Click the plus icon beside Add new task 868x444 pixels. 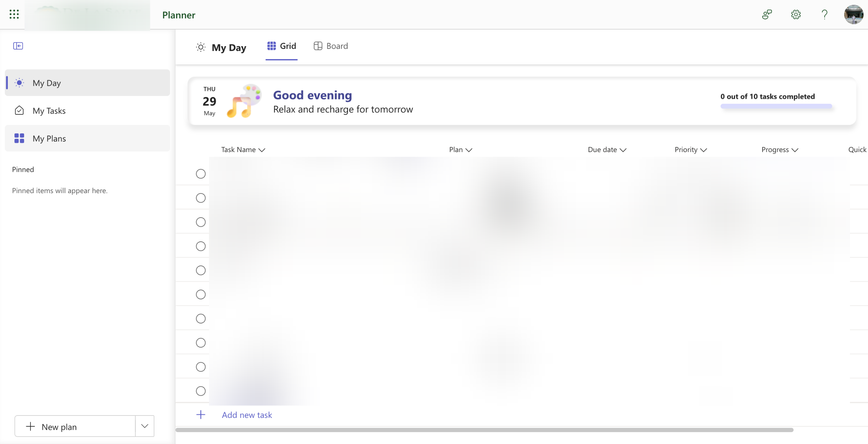point(201,414)
